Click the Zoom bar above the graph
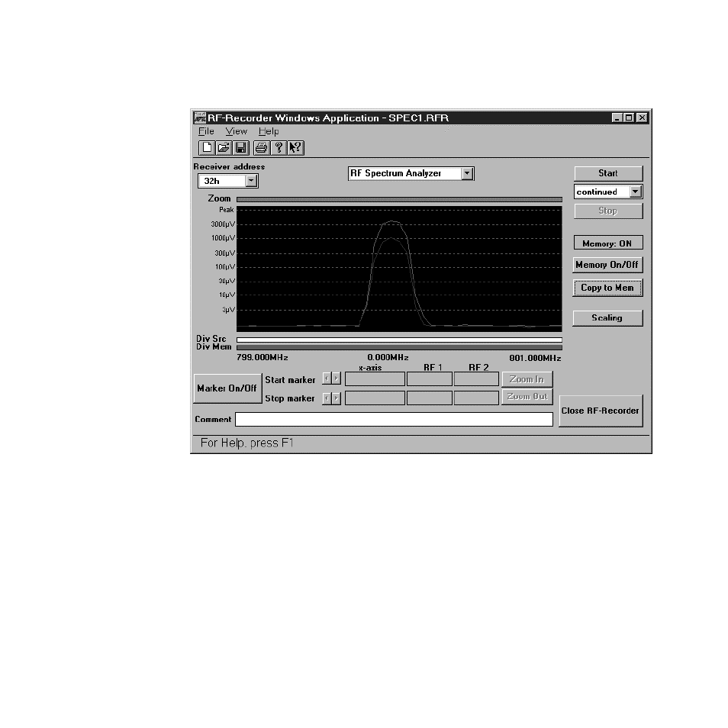 point(399,200)
